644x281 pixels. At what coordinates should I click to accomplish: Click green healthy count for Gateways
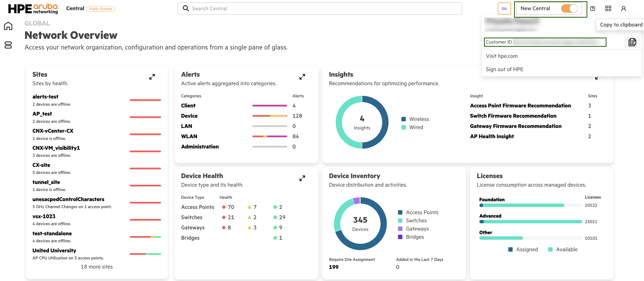(x=277, y=227)
